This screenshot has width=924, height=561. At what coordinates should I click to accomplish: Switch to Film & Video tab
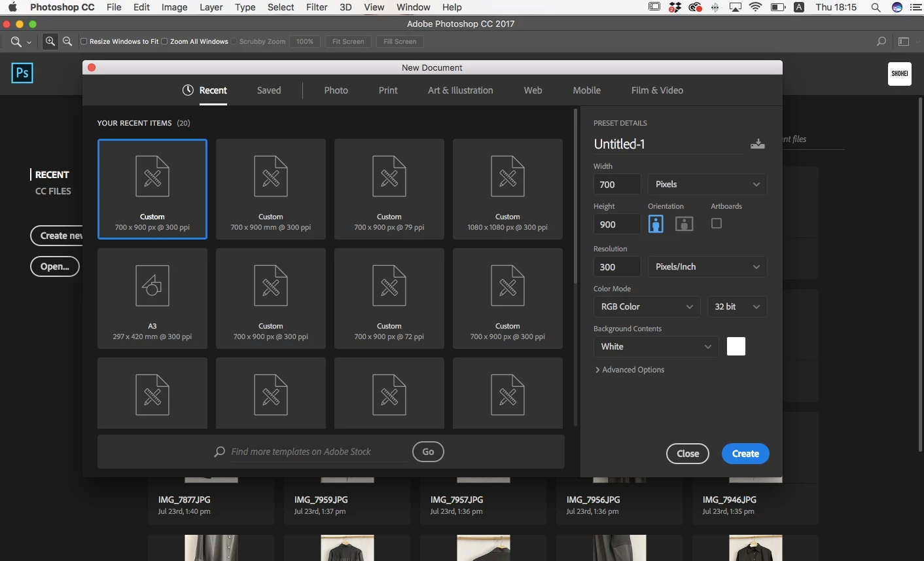(657, 90)
